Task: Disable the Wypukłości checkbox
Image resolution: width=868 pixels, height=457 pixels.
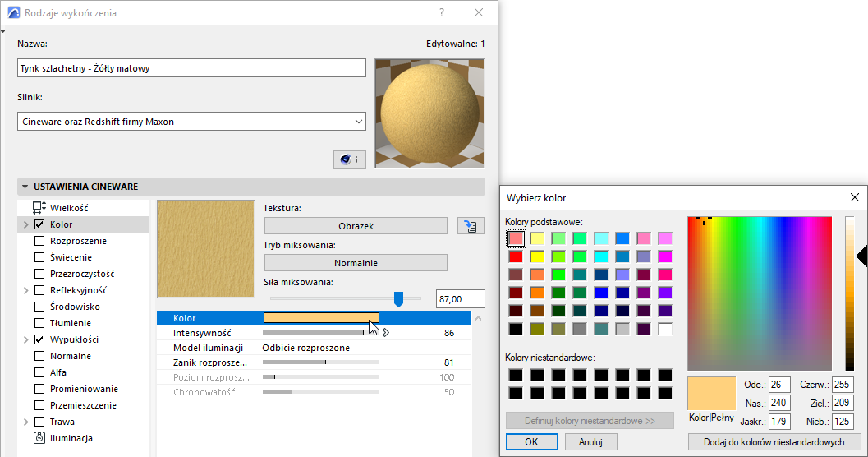Action: pos(39,339)
